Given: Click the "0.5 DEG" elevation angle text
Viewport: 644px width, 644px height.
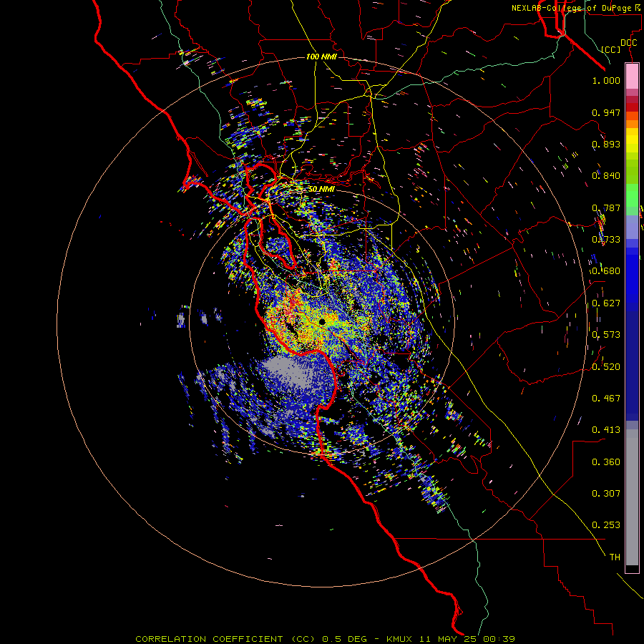Looking at the screenshot, I should click(x=344, y=639).
